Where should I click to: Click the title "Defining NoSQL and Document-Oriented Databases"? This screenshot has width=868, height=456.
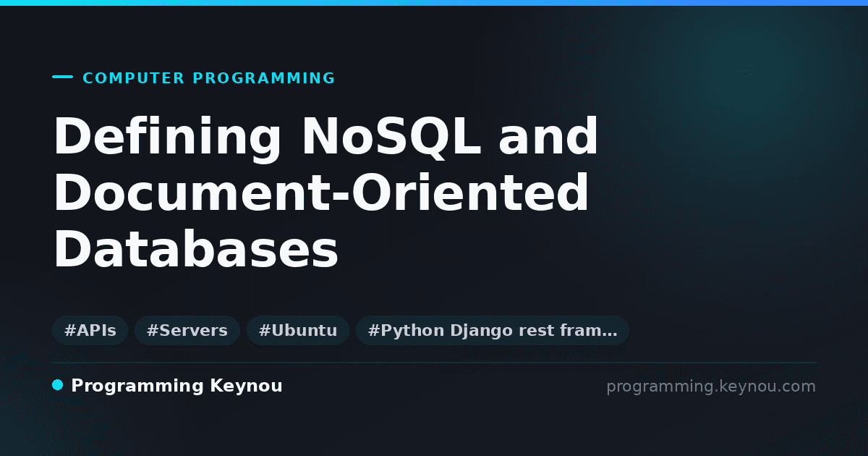(325, 193)
